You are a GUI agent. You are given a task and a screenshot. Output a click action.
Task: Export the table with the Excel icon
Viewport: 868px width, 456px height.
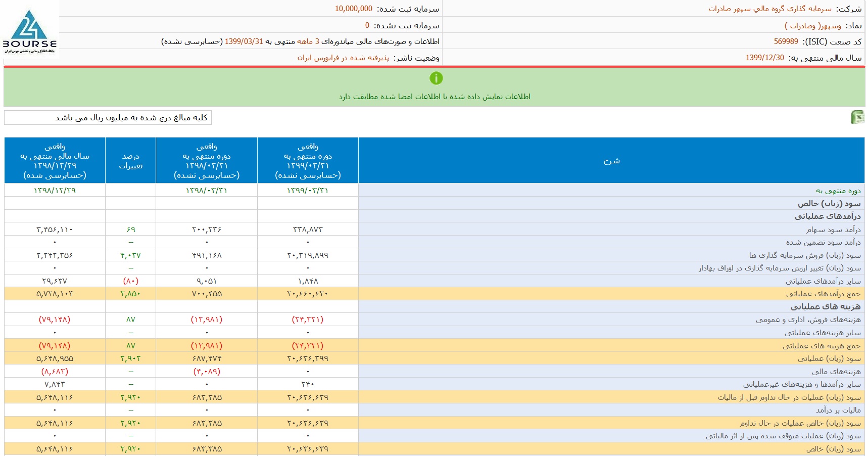click(x=857, y=117)
